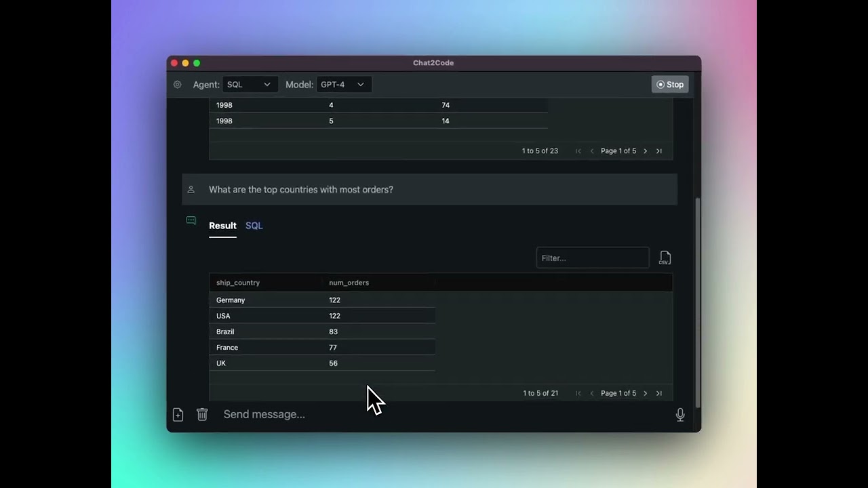Jump to first page in upper 23-row table
This screenshot has width=868, height=488.
coord(578,151)
